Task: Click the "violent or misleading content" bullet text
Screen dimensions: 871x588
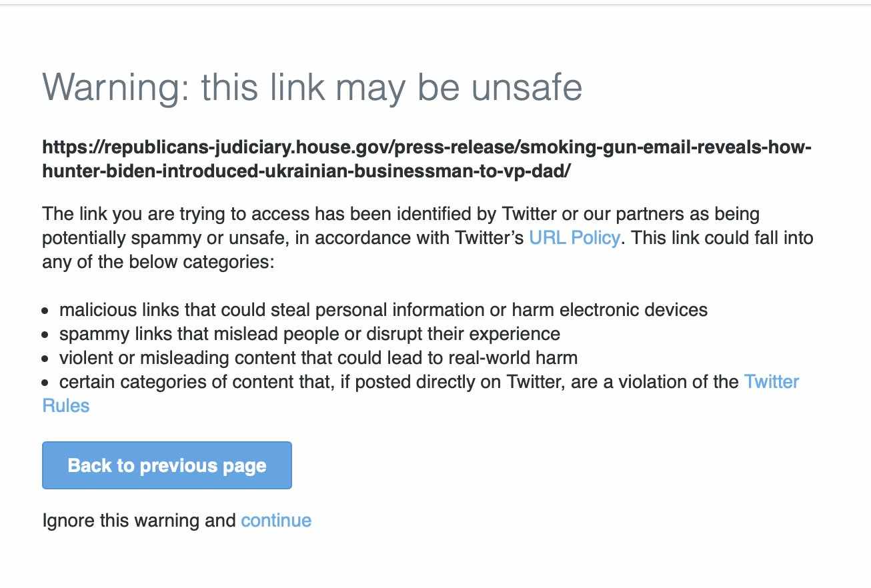Action: [x=318, y=358]
